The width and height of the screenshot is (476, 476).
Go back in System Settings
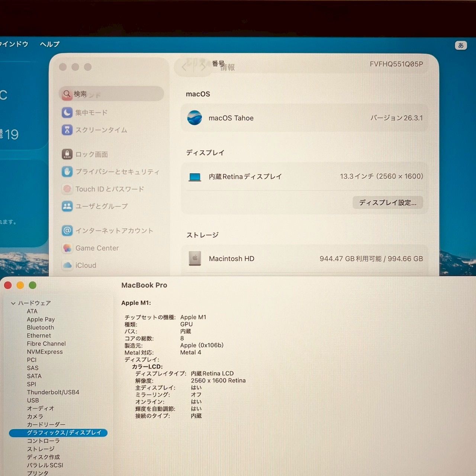pyautogui.click(x=184, y=67)
